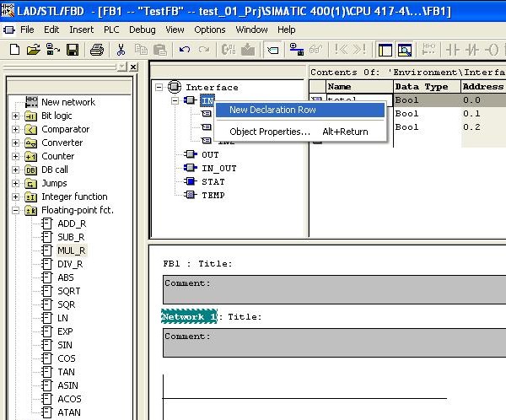Click the Download to PLC toolbar icon
This screenshot has height=420, width=506.
(x=248, y=50)
